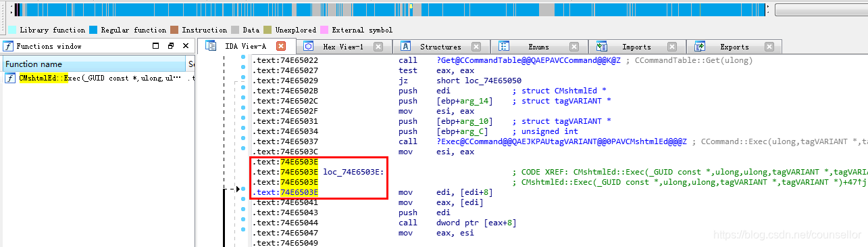
Task: Maximize the Functions window panel
Action: point(156,46)
